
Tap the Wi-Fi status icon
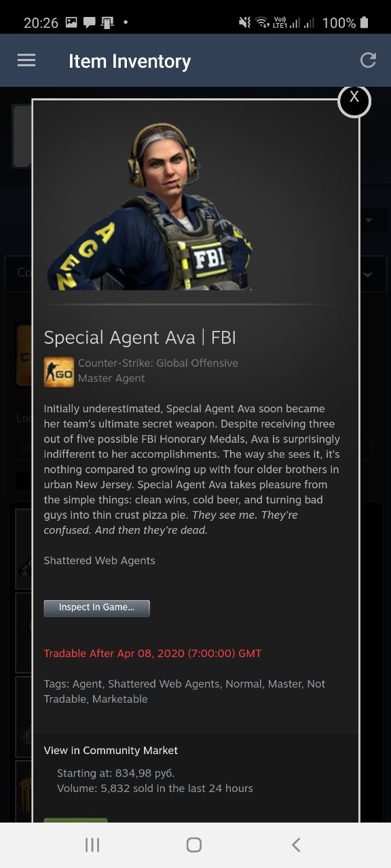[263, 22]
